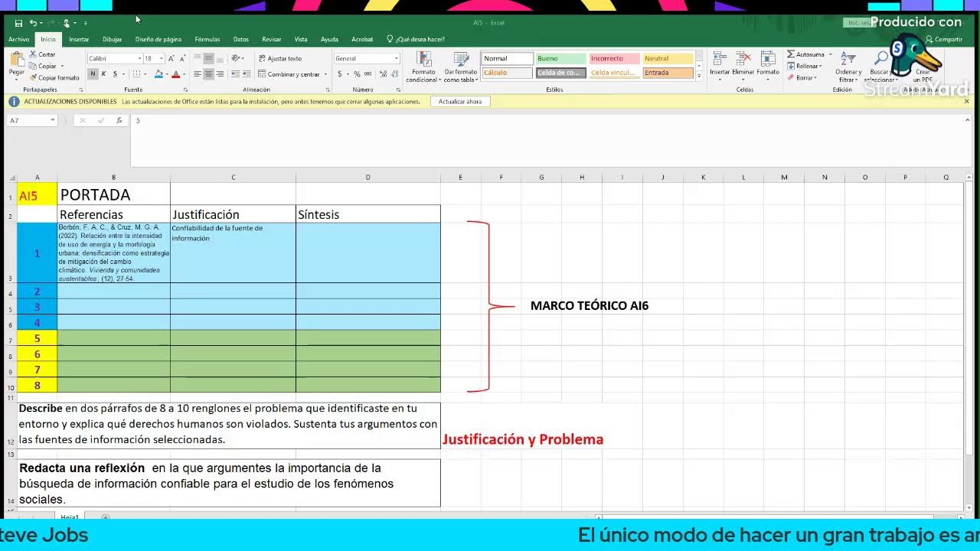Toggle bold (N) formatting
The width and height of the screenshot is (980, 551).
click(93, 74)
